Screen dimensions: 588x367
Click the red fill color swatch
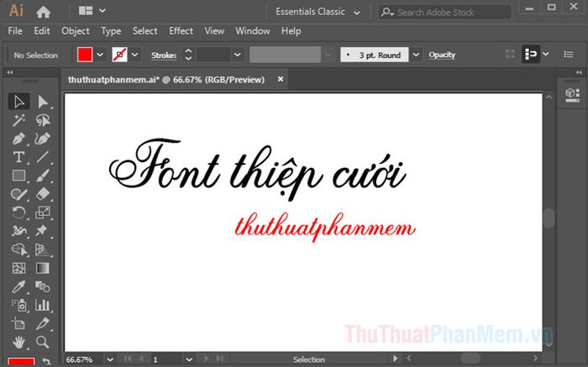pyautogui.click(x=85, y=55)
